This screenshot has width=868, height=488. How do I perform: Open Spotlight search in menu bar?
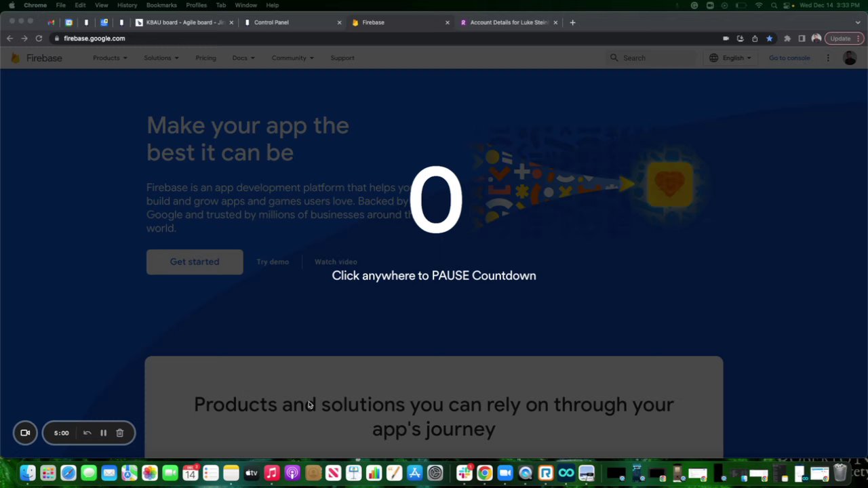click(x=774, y=5)
